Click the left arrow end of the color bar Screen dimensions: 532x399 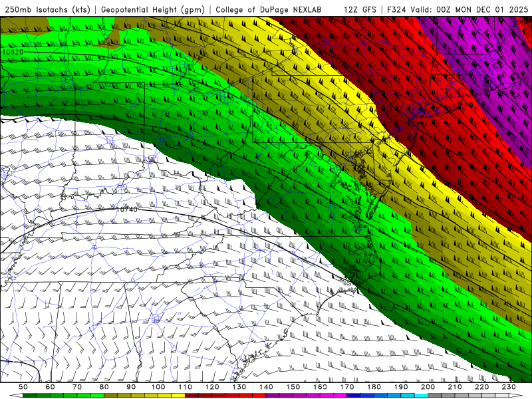coord(16,396)
